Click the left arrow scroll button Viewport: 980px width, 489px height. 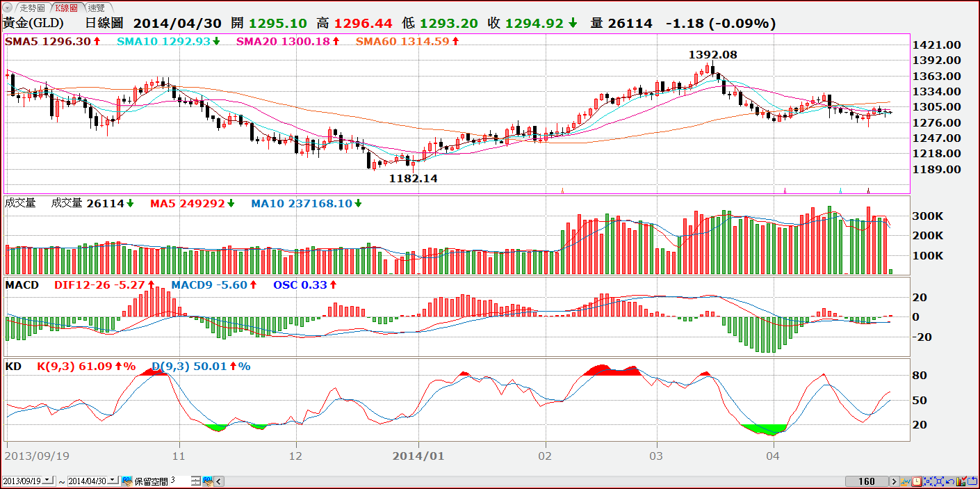click(x=218, y=481)
